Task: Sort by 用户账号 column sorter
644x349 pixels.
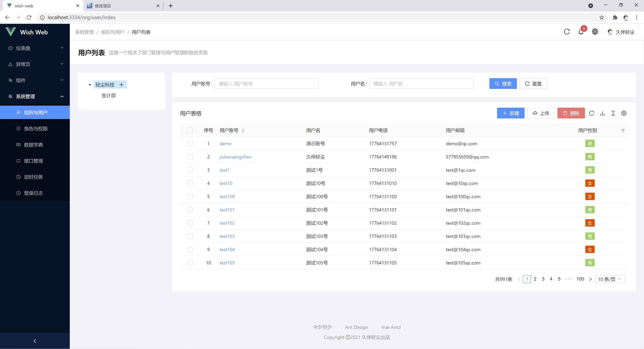Action: click(243, 131)
